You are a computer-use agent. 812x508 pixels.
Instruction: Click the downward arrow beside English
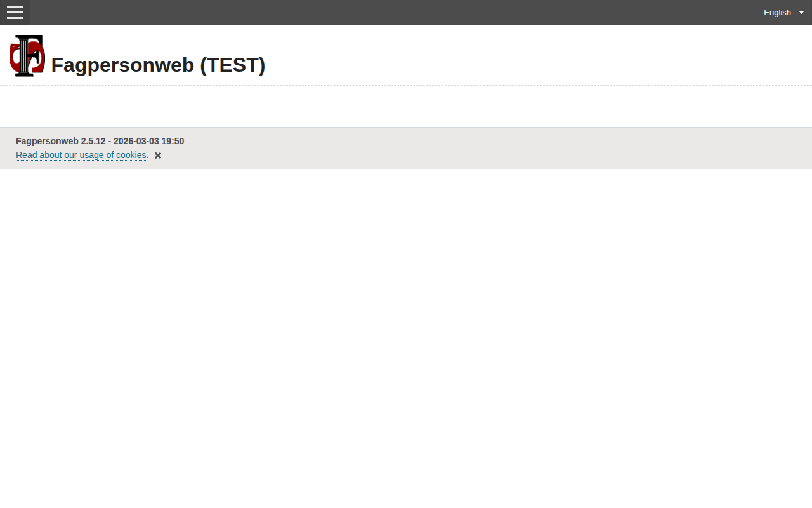[801, 12]
